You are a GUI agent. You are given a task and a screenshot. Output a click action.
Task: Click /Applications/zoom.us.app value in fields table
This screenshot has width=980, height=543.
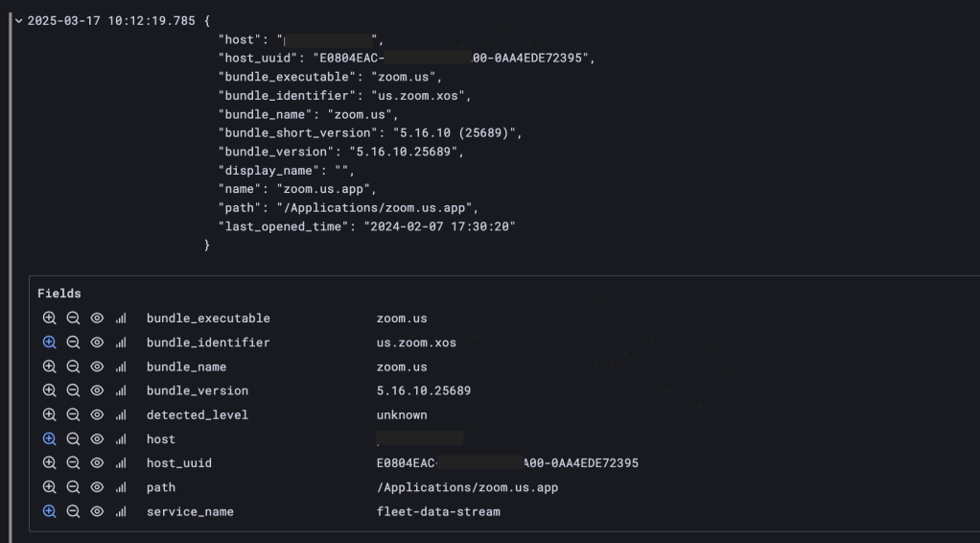click(x=468, y=487)
